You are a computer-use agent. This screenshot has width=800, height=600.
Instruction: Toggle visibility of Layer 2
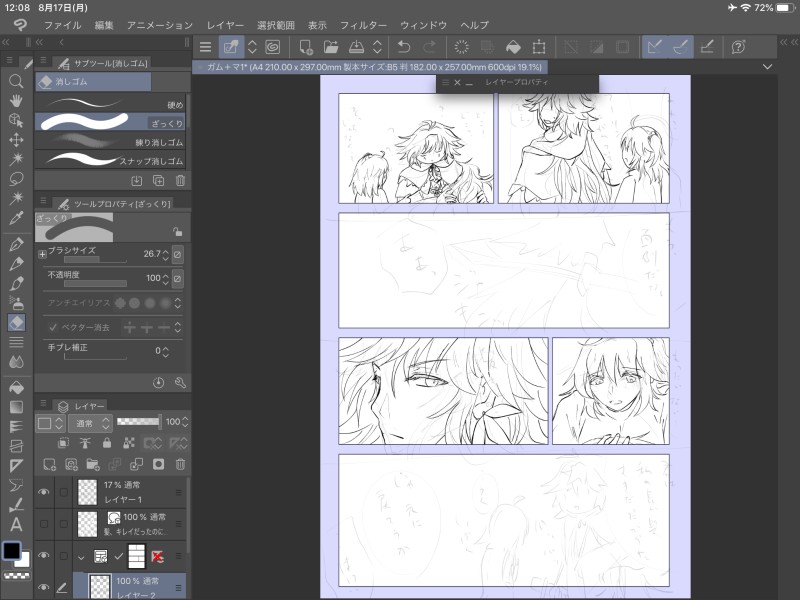click(x=44, y=587)
